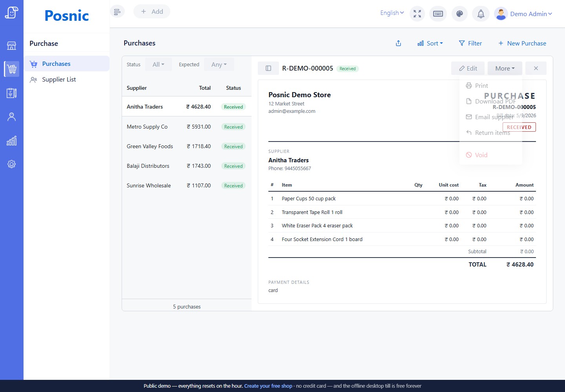Image resolution: width=565 pixels, height=392 pixels.
Task: Click the Received badge beside R-DEMO-000005
Action: click(348, 69)
